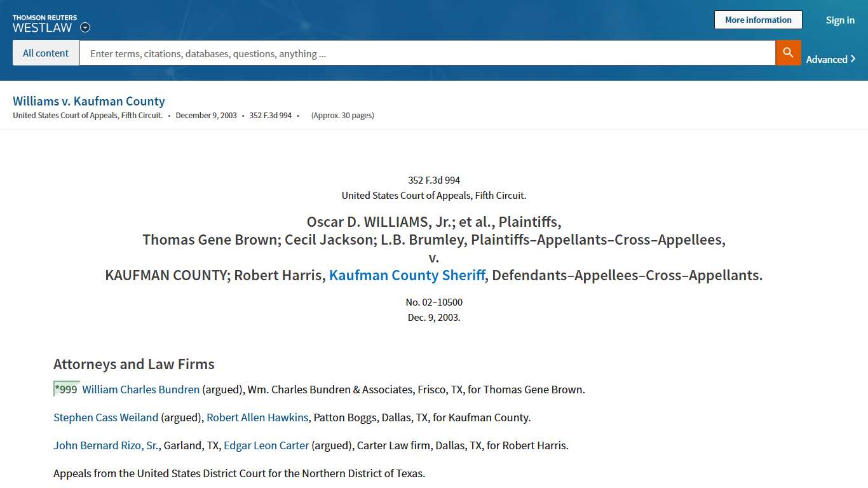Screen dimensions: 868x488
Task: Click the Advanced search chevron arrow
Action: [x=854, y=58]
